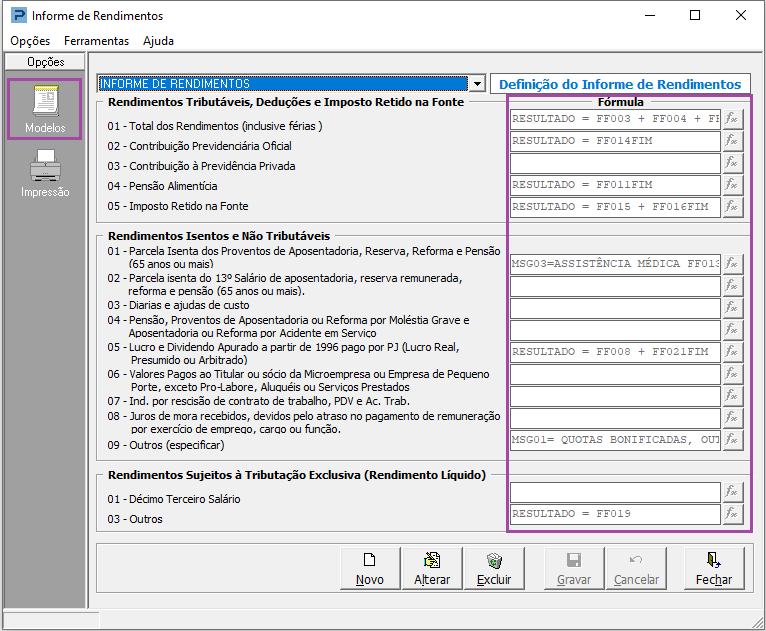
Task: Open the Impressão printer icon
Action: (45, 173)
